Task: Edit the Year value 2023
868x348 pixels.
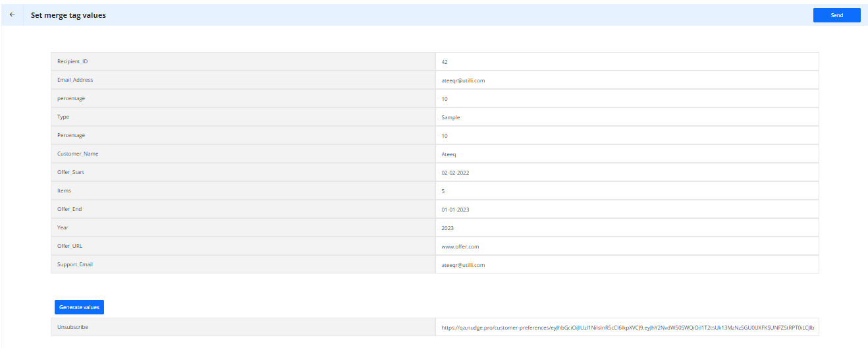Action: pyautogui.click(x=627, y=227)
